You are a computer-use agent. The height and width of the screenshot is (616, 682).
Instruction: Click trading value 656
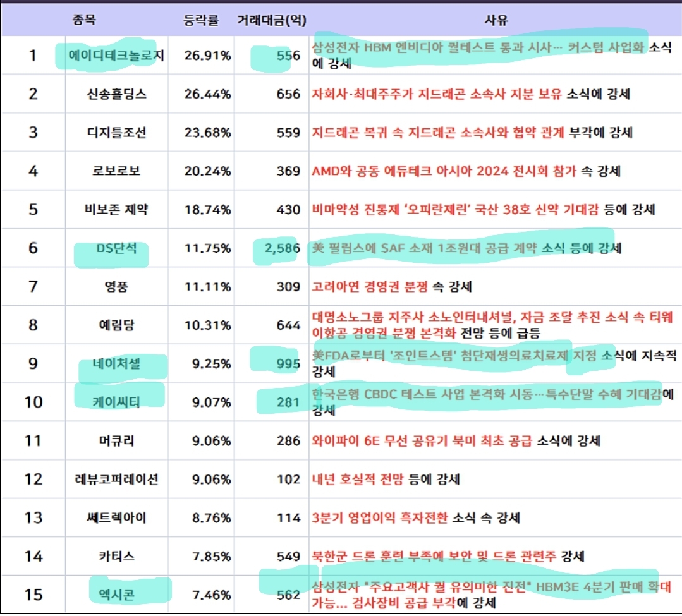[x=288, y=94]
